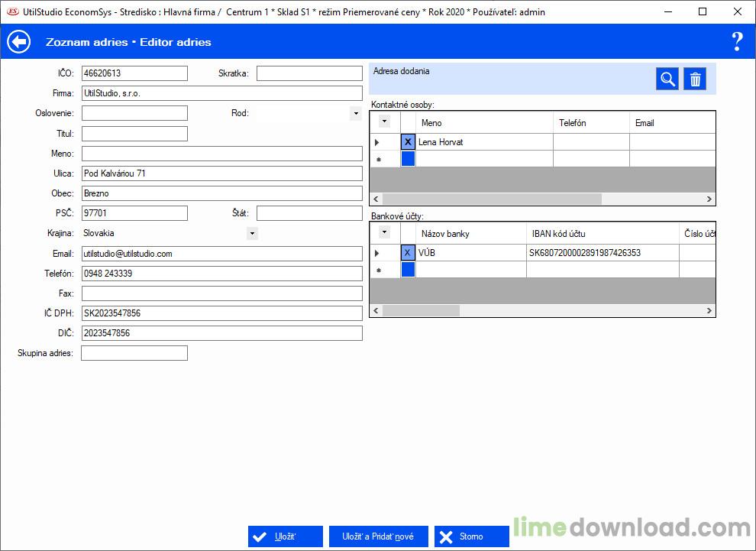756x551 pixels.
Task: Click the Štát input field
Action: pyautogui.click(x=309, y=213)
